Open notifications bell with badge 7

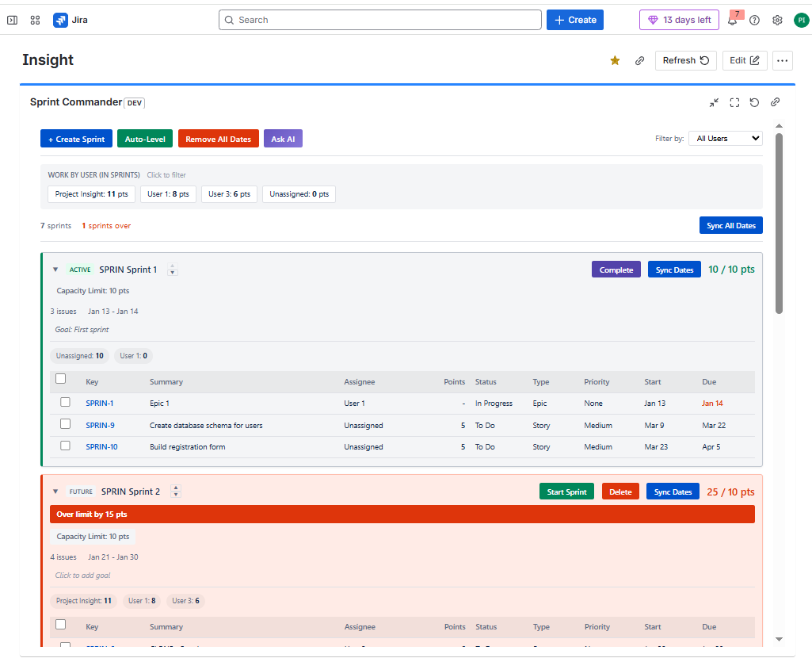pyautogui.click(x=731, y=20)
